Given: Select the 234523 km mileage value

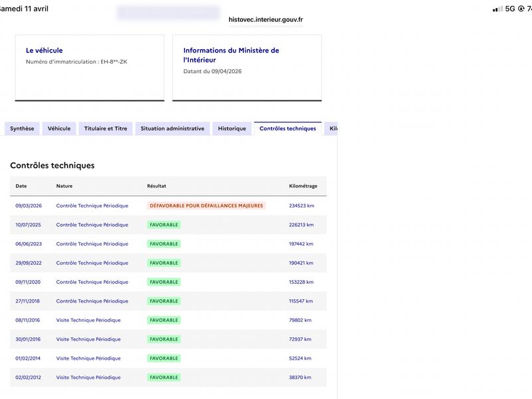Looking at the screenshot, I should [x=301, y=205].
